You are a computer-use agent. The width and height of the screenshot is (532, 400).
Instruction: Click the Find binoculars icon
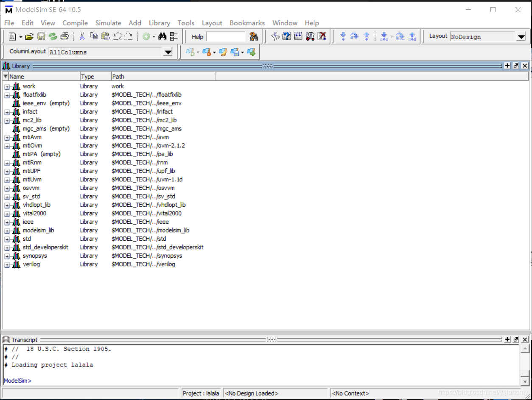coord(162,37)
